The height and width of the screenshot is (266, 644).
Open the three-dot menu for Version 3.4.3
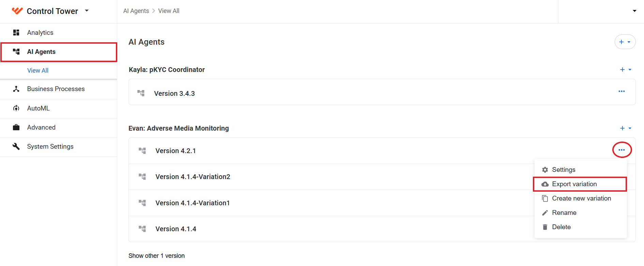(621, 91)
